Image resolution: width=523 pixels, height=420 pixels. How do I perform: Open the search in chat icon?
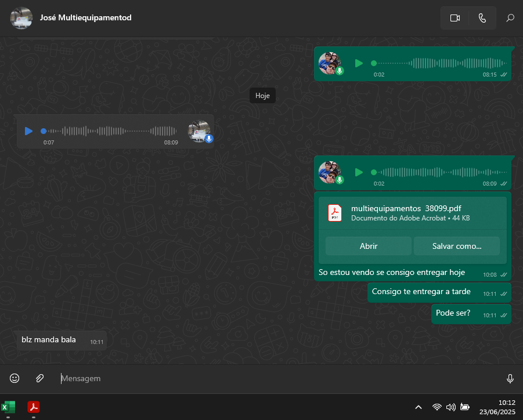coord(510,18)
